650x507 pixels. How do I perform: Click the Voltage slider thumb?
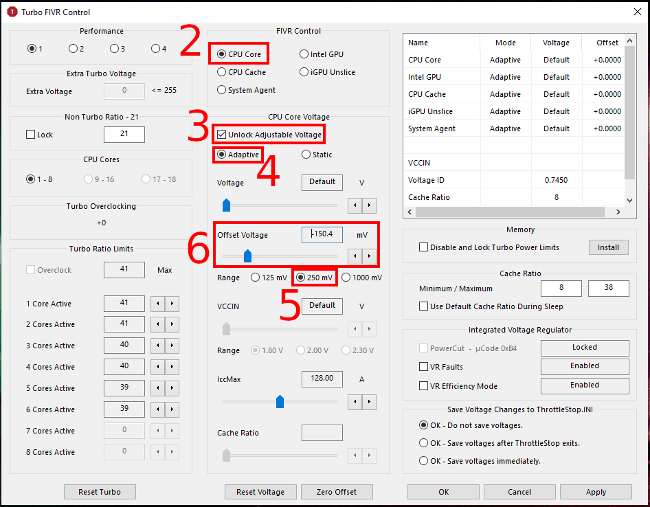click(226, 205)
